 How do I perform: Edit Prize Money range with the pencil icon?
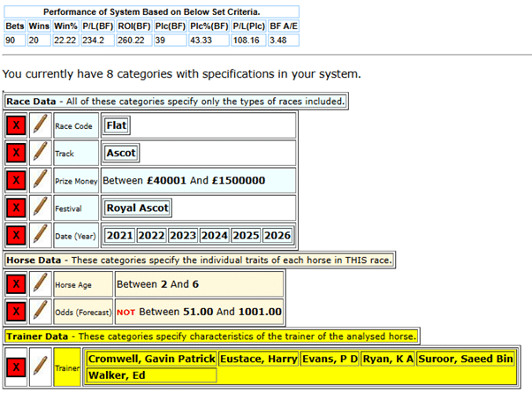coord(41,181)
